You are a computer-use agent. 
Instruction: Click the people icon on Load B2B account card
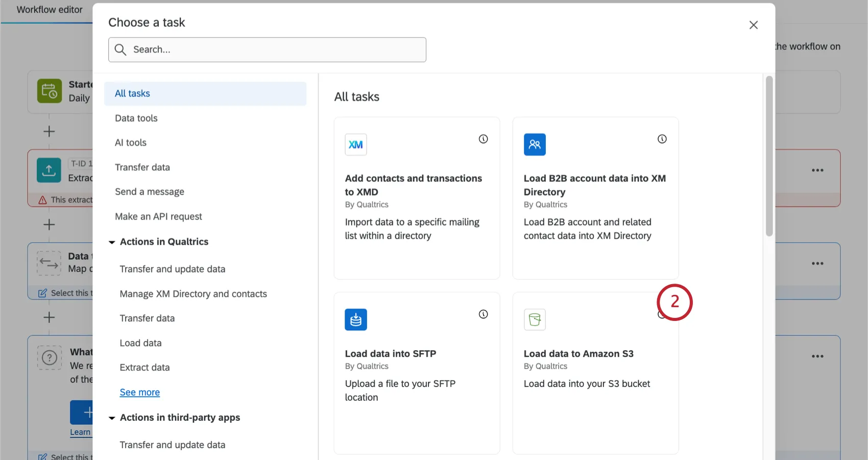pos(535,145)
